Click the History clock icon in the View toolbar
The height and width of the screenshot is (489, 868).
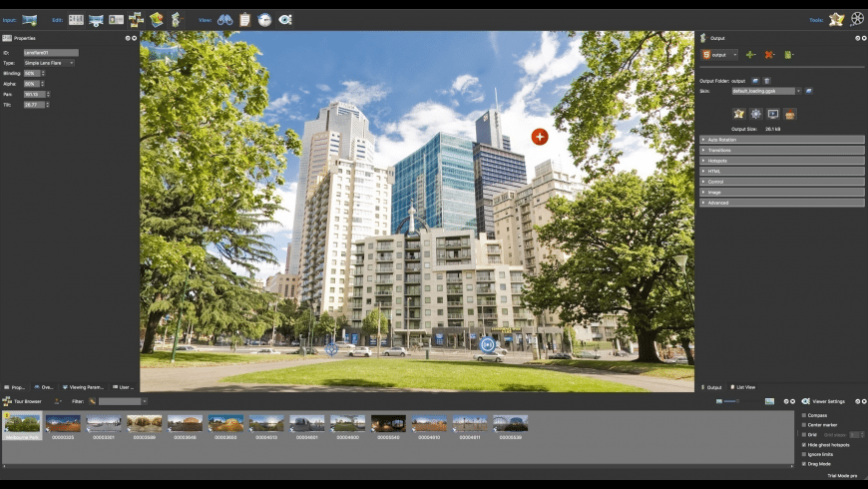click(x=264, y=20)
